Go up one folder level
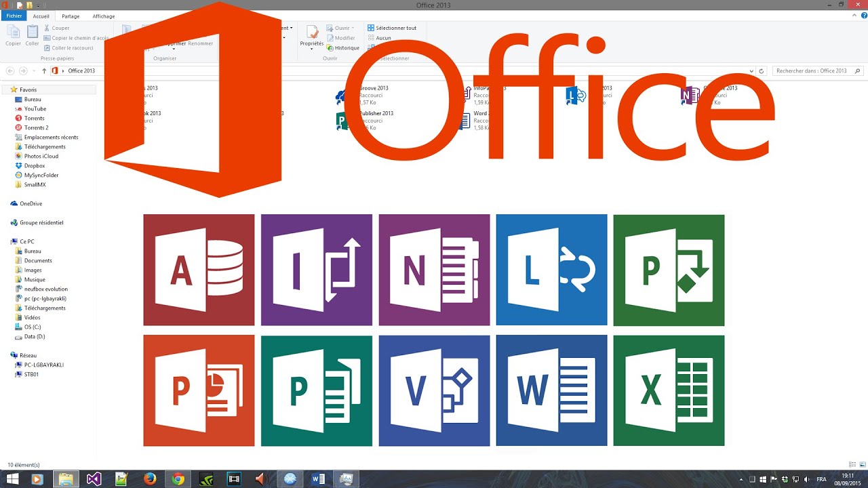 (x=44, y=70)
